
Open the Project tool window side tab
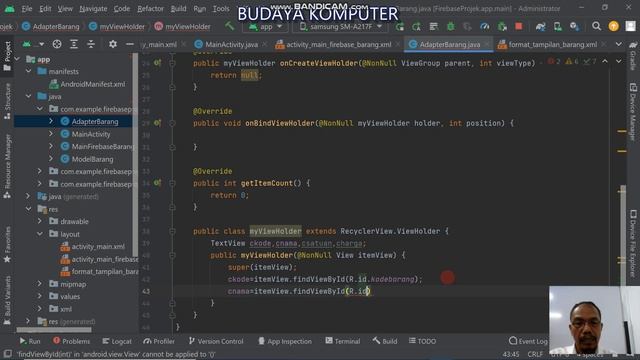click(x=7, y=56)
